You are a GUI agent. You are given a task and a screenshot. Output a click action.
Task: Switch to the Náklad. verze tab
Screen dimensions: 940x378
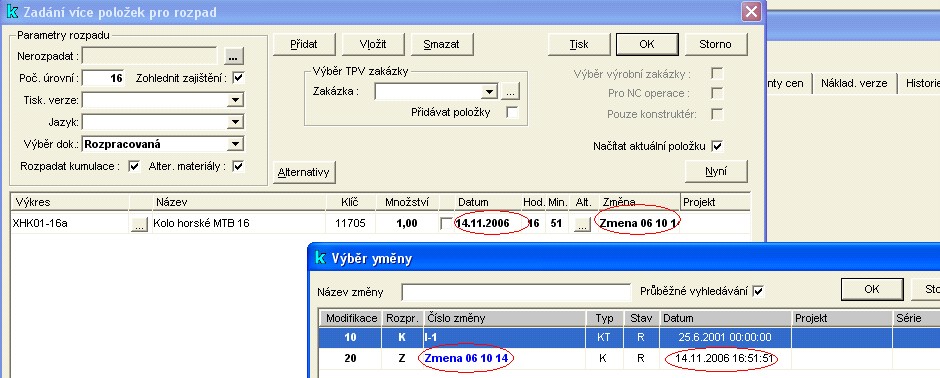coord(854,83)
